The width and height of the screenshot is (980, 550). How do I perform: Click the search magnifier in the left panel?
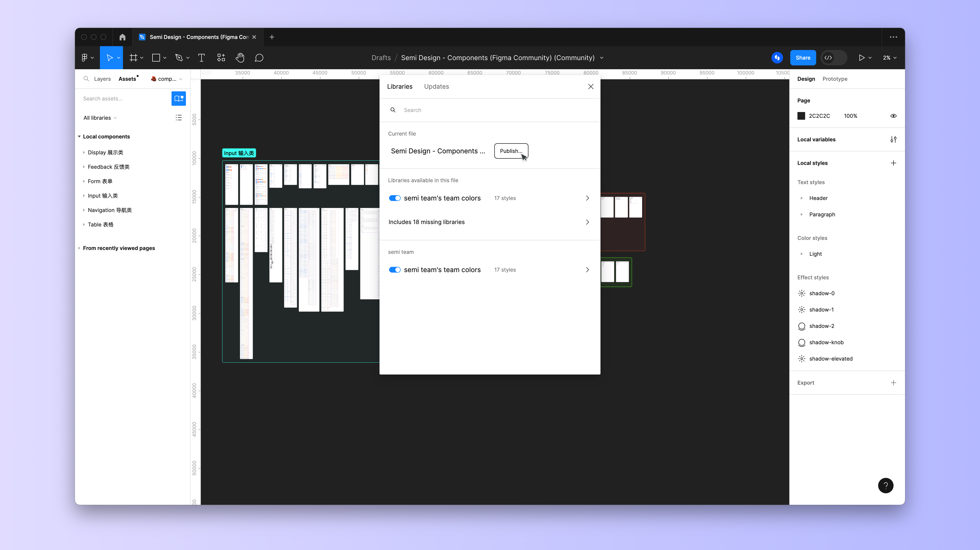tap(86, 79)
